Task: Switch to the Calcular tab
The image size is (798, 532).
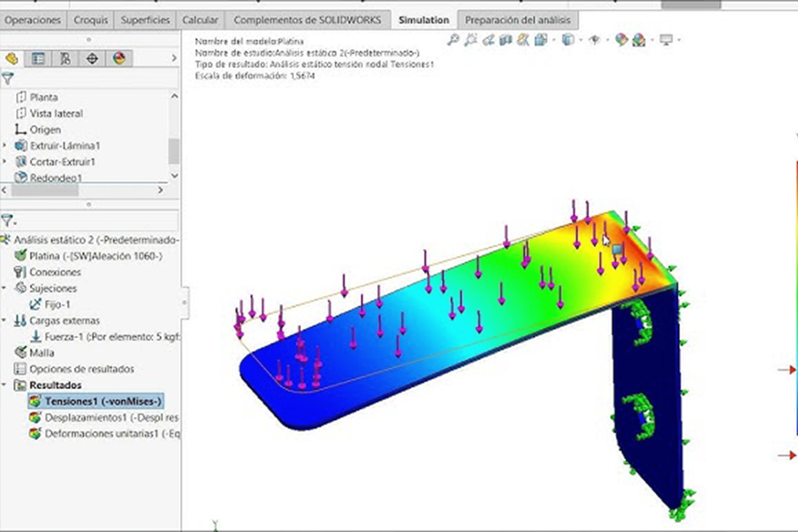Action: click(200, 20)
